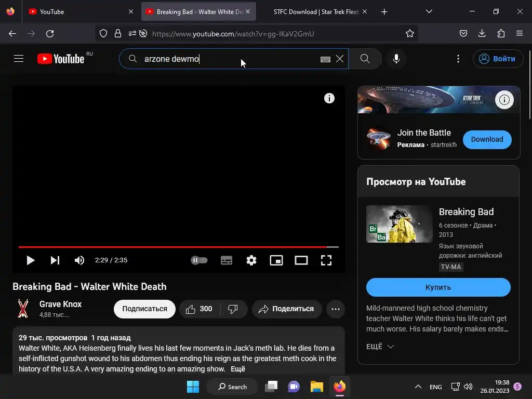The height and width of the screenshot is (399, 532).
Task: Open the YouTube hamburger guide menu
Action: tap(19, 59)
